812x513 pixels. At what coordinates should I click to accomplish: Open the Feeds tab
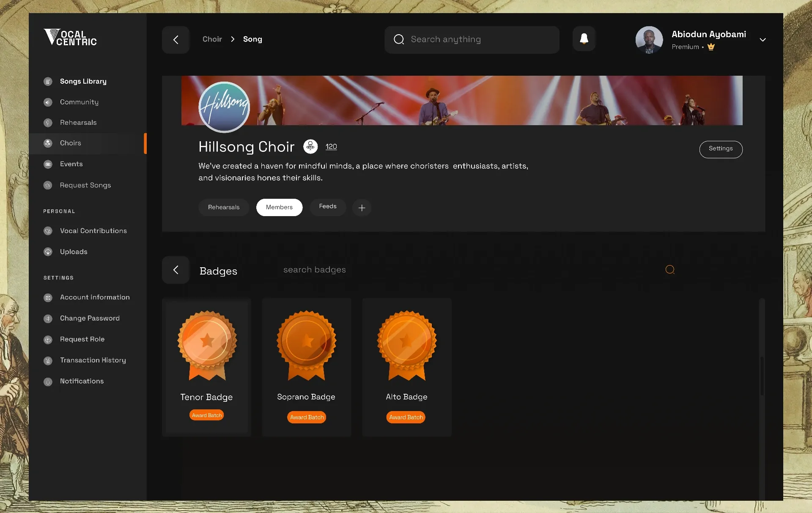point(328,206)
